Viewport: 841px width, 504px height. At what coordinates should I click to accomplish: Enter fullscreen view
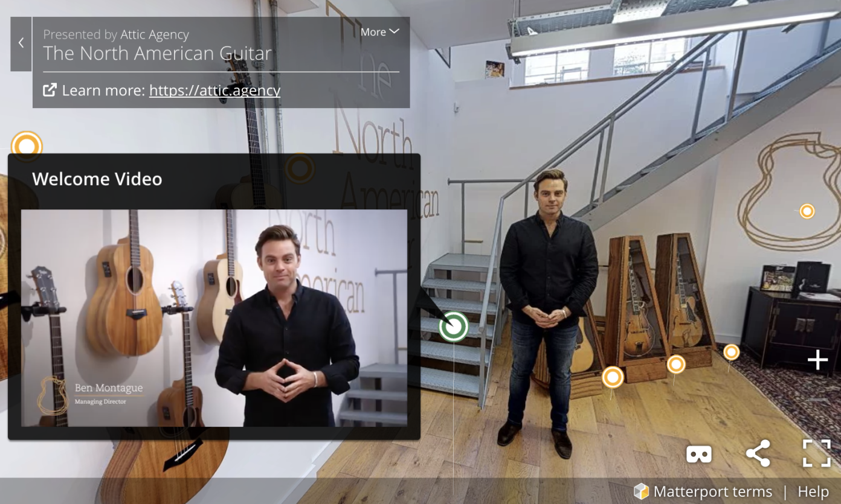click(817, 454)
